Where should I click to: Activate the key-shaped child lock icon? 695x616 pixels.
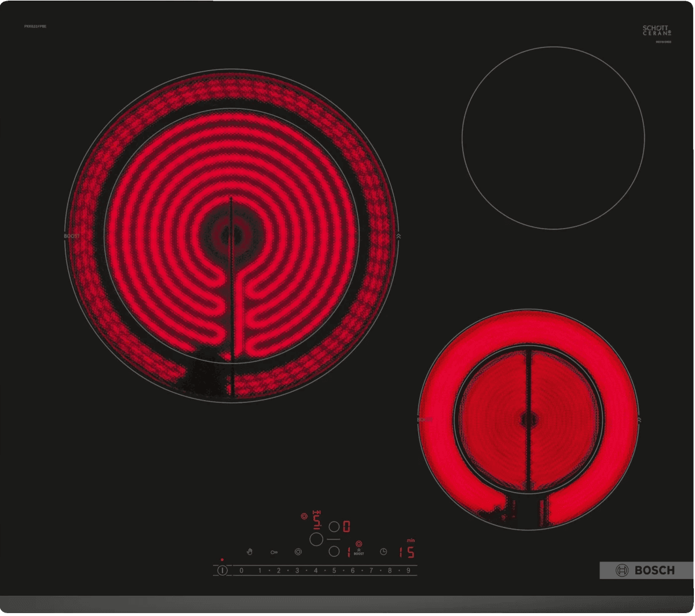(274, 552)
